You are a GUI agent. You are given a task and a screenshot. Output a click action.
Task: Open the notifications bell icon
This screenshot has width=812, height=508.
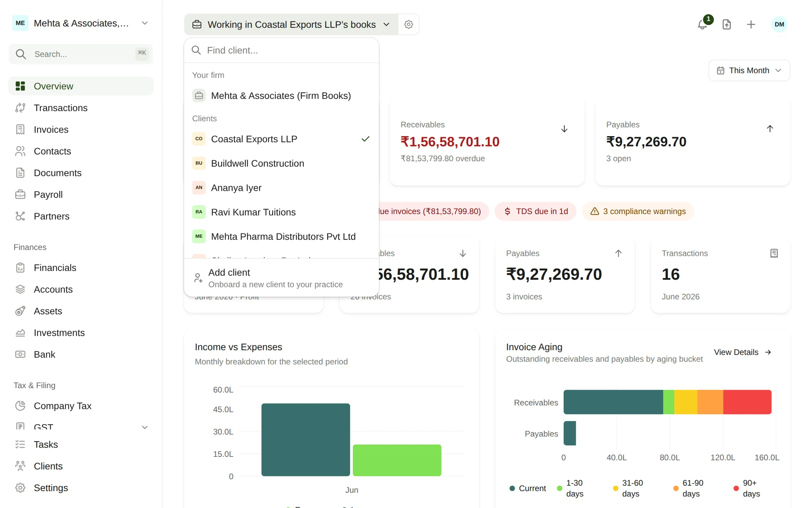click(702, 24)
